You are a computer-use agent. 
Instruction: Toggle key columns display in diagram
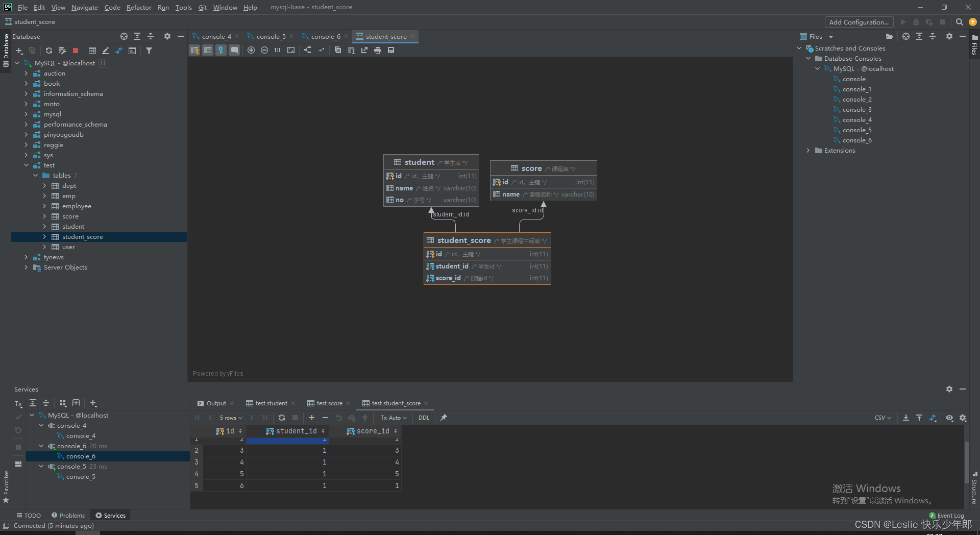pyautogui.click(x=194, y=50)
